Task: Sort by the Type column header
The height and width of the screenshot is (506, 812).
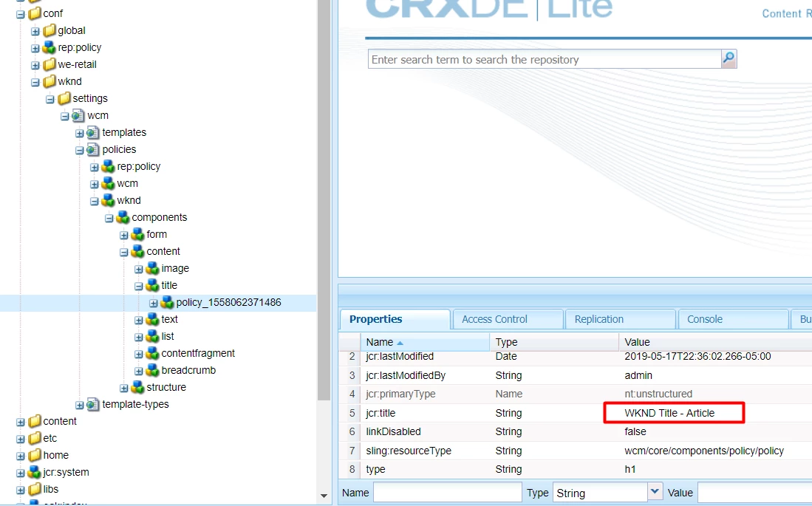Action: (x=554, y=342)
